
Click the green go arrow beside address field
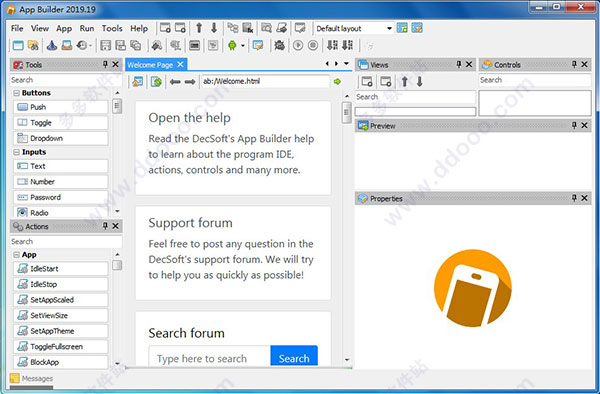(x=337, y=81)
